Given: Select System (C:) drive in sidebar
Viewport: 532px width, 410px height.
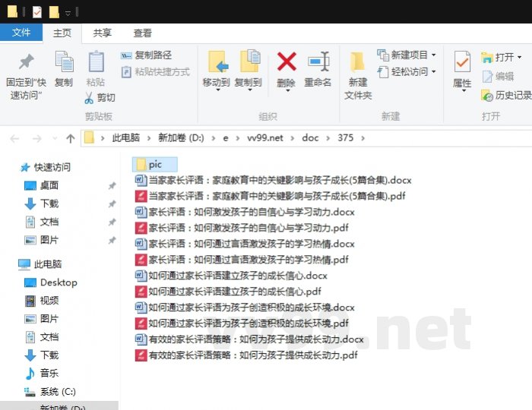Looking at the screenshot, I should pyautogui.click(x=50, y=392).
